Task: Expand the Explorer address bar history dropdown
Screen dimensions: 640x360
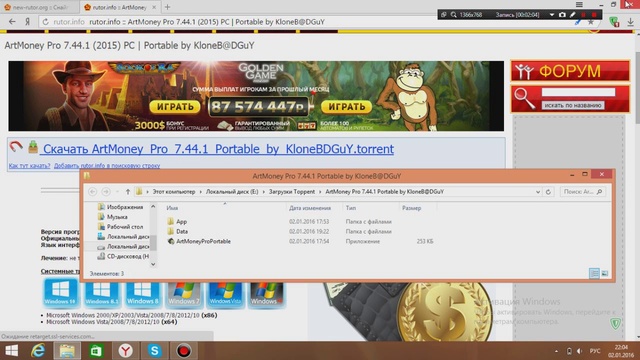Action: tap(538, 191)
